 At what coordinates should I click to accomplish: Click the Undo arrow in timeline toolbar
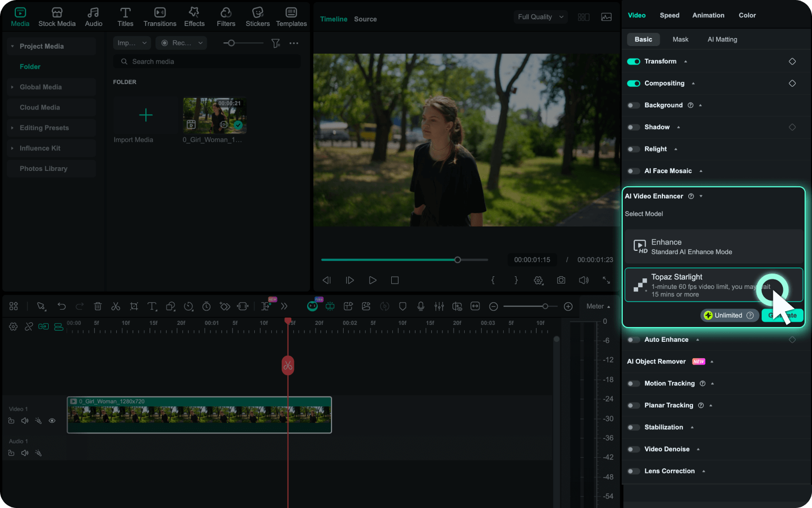coord(62,306)
